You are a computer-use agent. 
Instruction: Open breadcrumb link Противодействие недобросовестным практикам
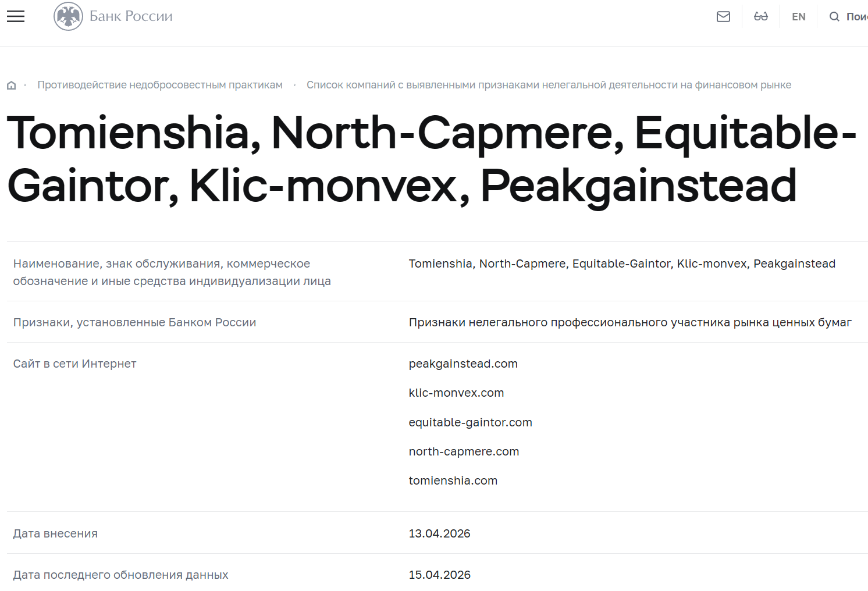tap(159, 84)
